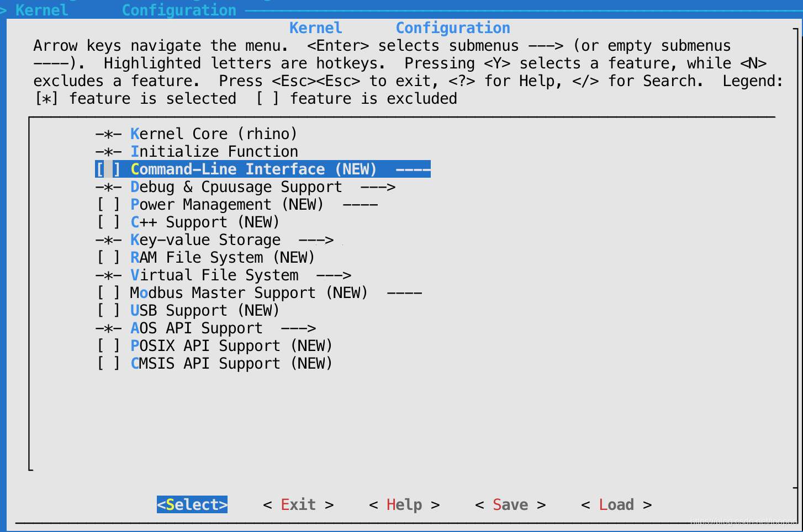Toggle Command-Line Interface checkbox

click(108, 169)
